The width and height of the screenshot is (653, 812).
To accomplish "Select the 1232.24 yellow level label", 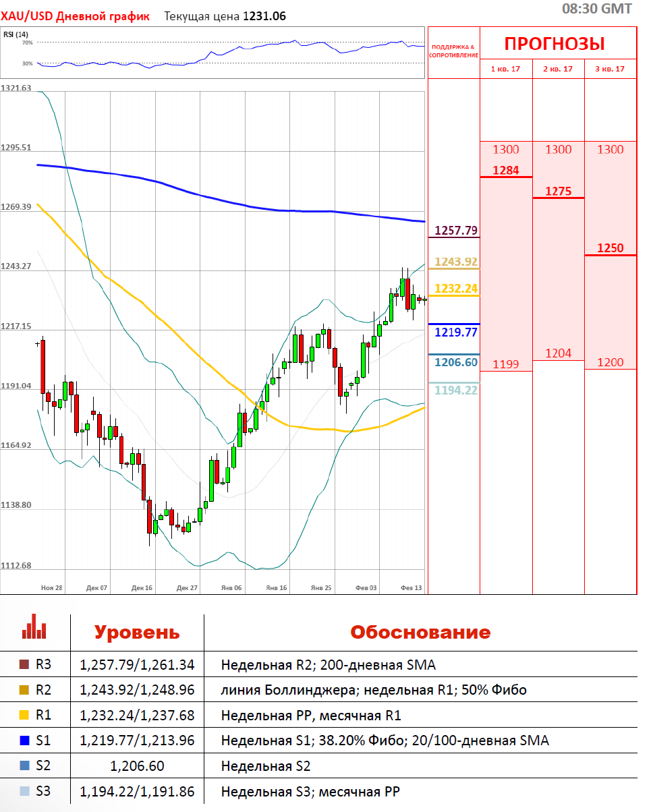I will [x=455, y=288].
